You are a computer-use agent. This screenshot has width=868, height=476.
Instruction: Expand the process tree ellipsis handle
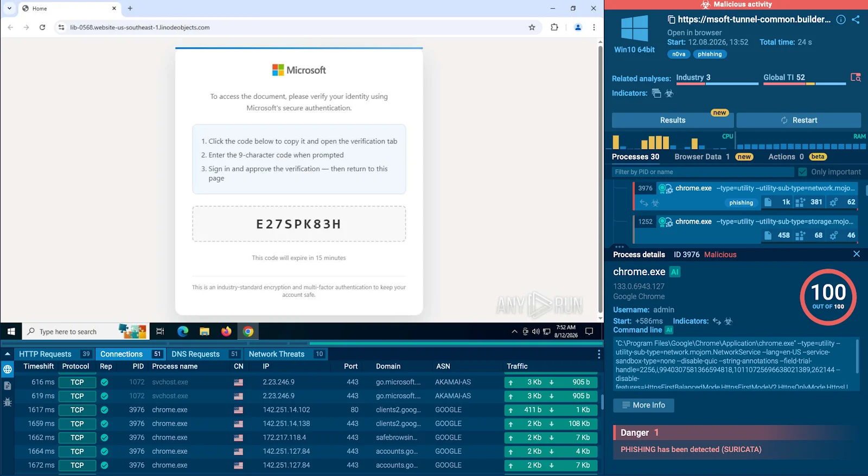619,246
